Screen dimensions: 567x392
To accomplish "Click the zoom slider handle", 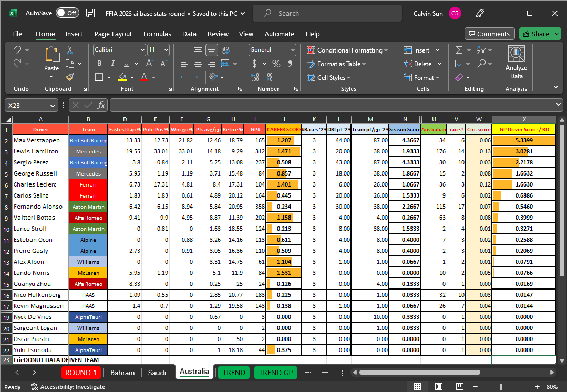I will [501, 387].
